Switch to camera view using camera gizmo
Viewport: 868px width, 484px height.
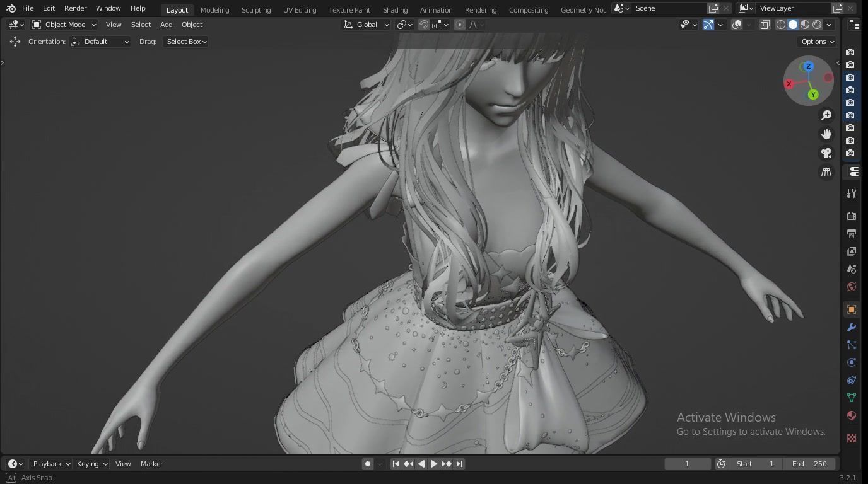pyautogui.click(x=826, y=153)
